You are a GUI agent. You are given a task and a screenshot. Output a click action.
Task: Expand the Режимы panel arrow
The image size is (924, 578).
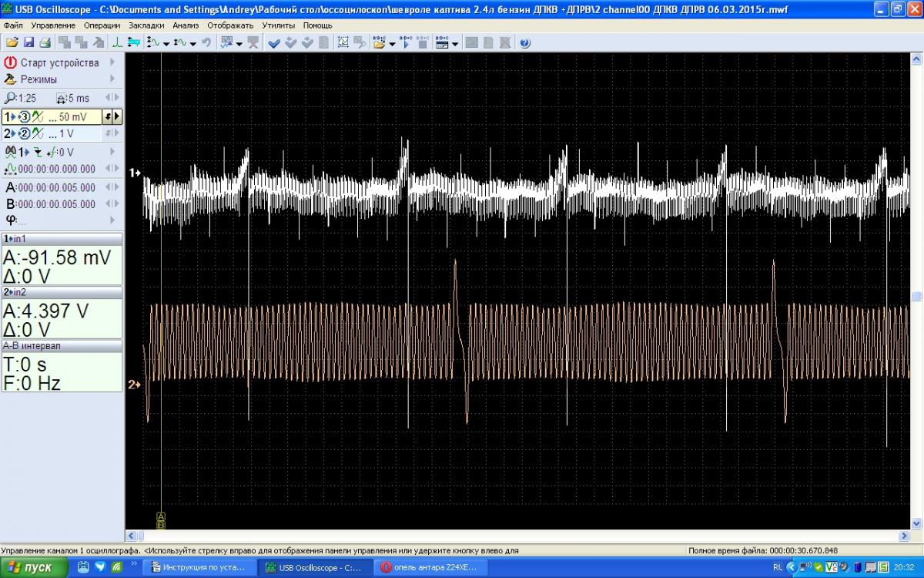tap(112, 79)
